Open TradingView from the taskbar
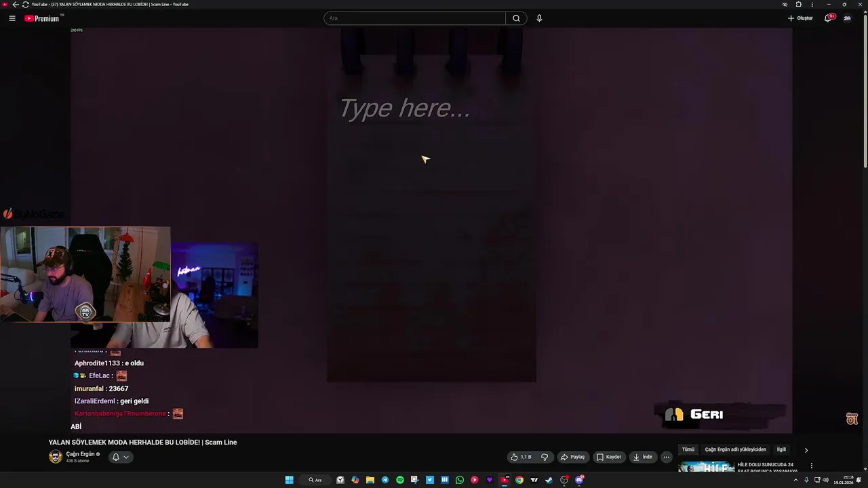The height and width of the screenshot is (488, 868). 534,480
